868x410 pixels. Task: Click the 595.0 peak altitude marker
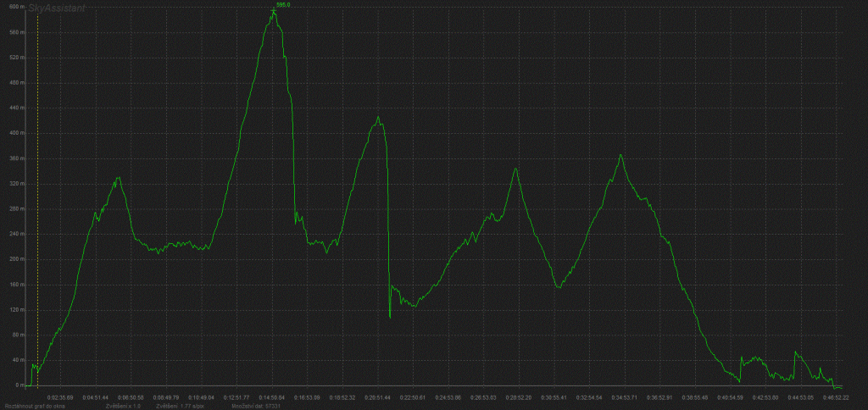(x=283, y=4)
